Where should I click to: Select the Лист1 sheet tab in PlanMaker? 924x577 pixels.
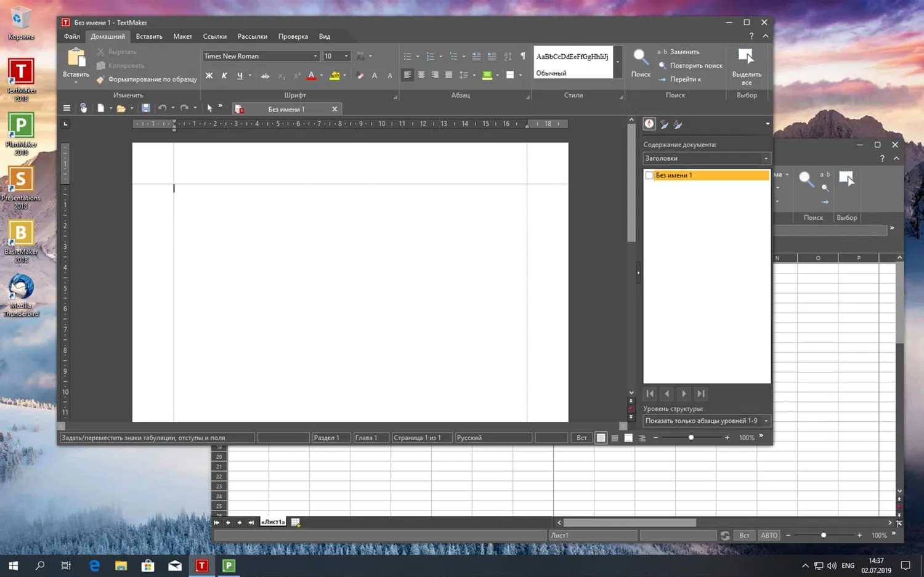pyautogui.click(x=273, y=522)
